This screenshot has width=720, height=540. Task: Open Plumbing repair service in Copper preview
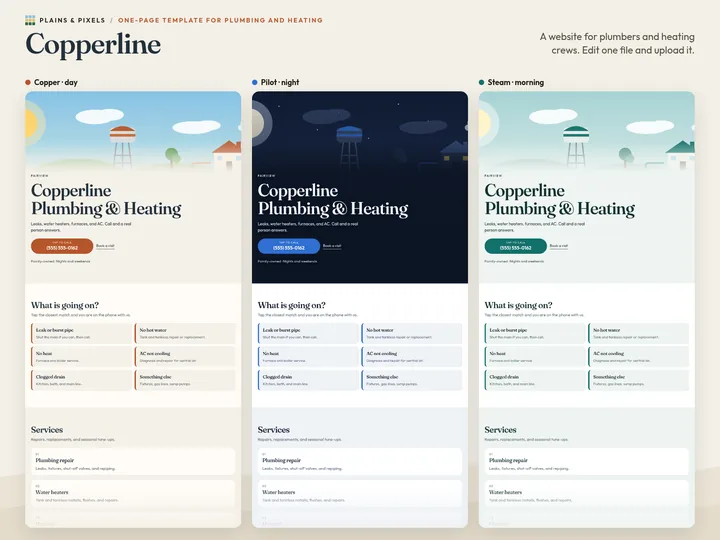coord(133,462)
